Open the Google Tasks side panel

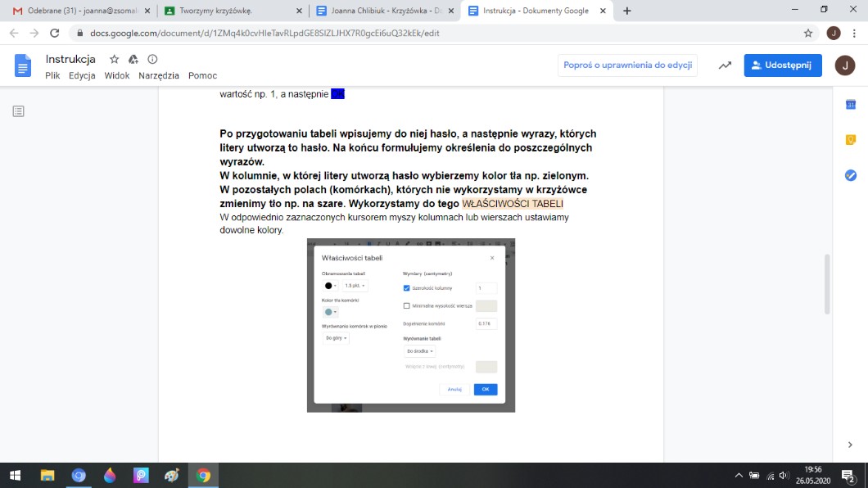click(x=850, y=175)
